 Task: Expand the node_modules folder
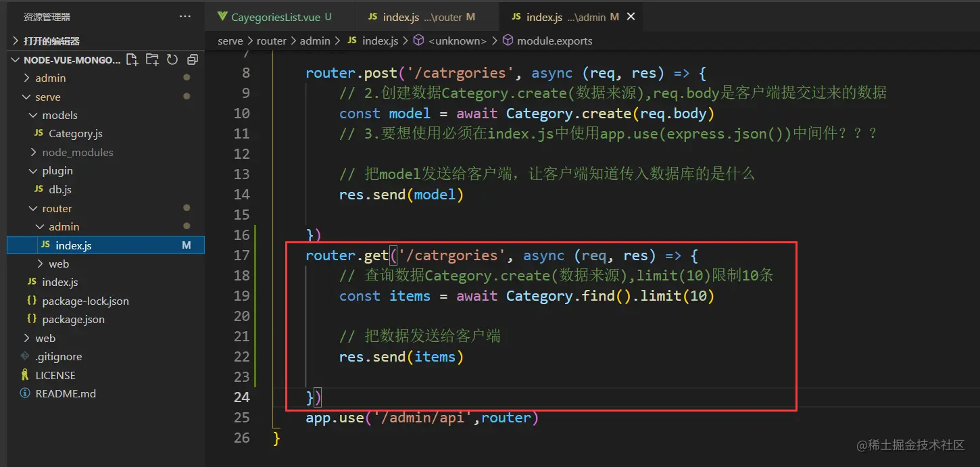(x=78, y=152)
